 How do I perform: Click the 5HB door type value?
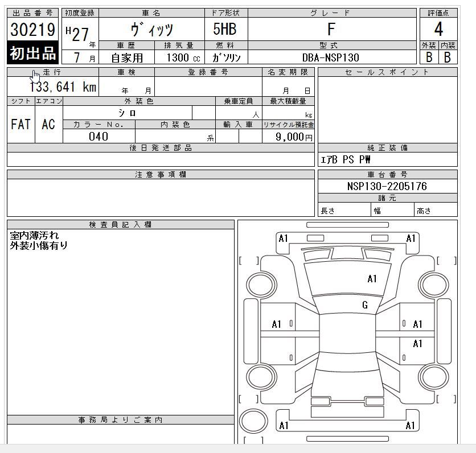tap(226, 30)
